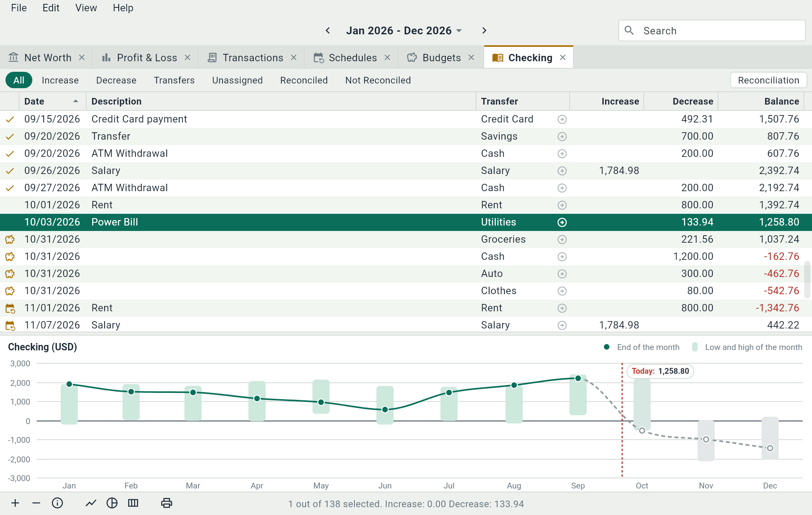The image size is (812, 515).
Task: Click the print icon
Action: tap(167, 503)
